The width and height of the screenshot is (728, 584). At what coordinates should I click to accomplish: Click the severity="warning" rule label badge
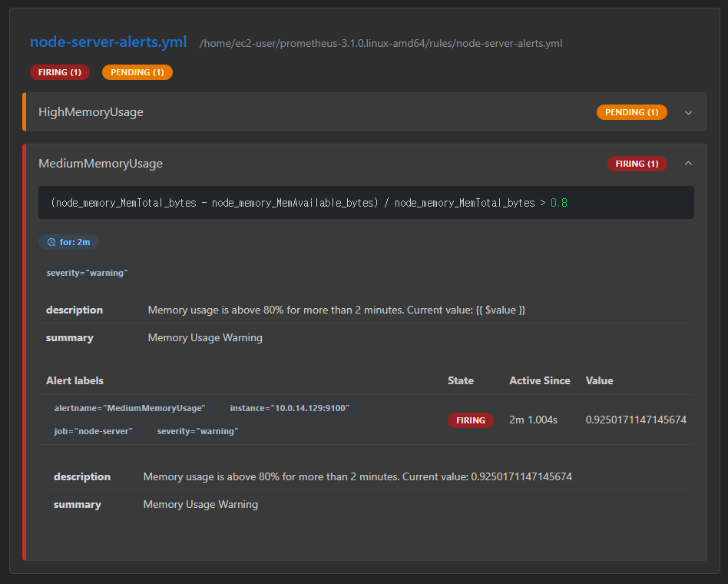87,273
